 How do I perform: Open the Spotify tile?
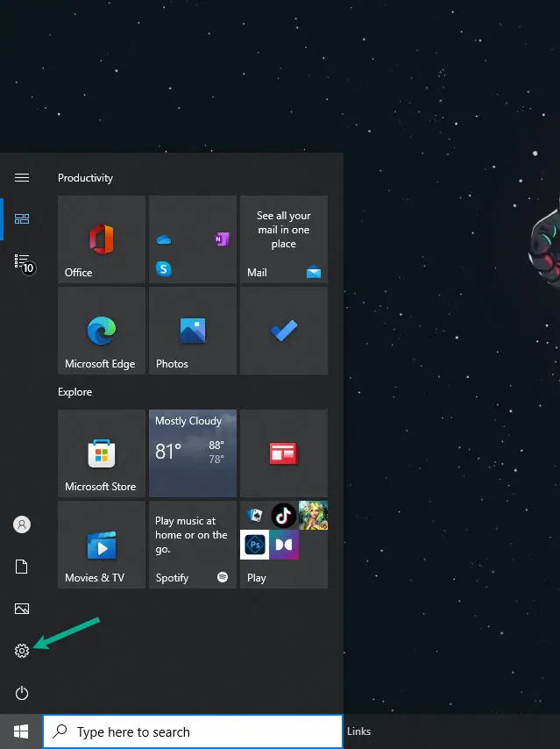193,545
